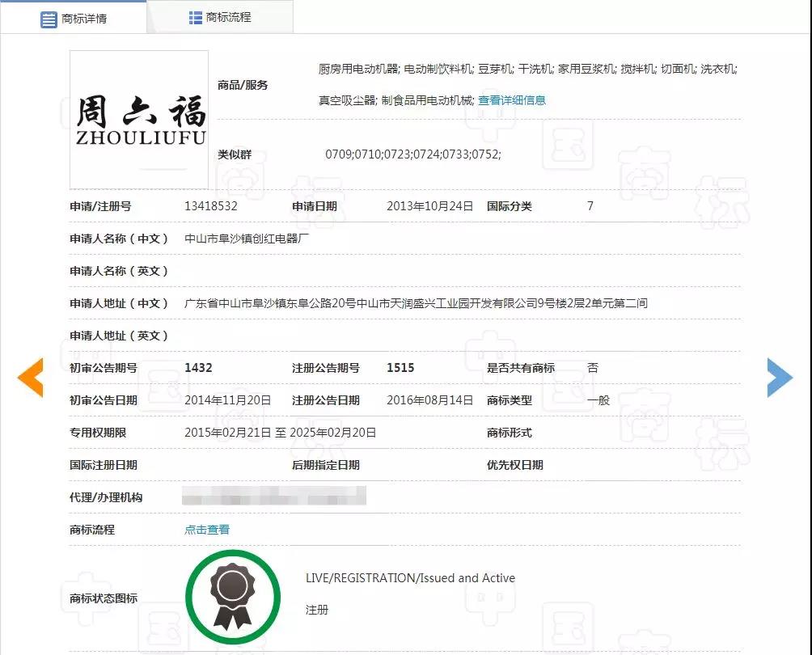Click the 周六福 ZHOULIUFU trademark image

point(139,120)
